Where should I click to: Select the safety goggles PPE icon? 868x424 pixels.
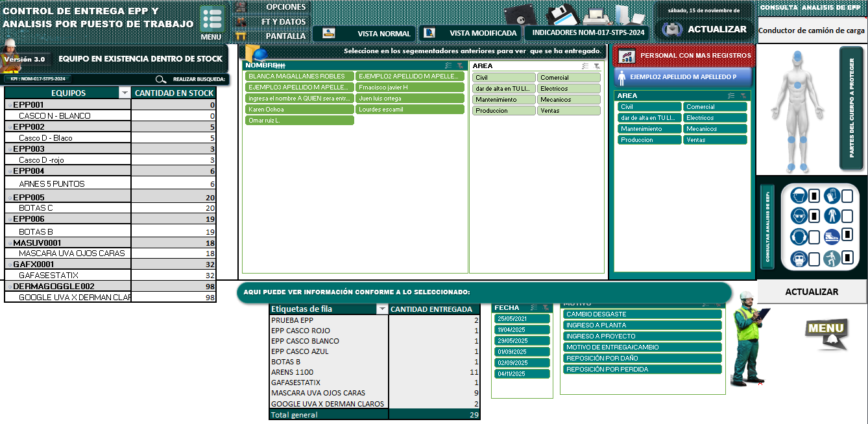pos(799,215)
